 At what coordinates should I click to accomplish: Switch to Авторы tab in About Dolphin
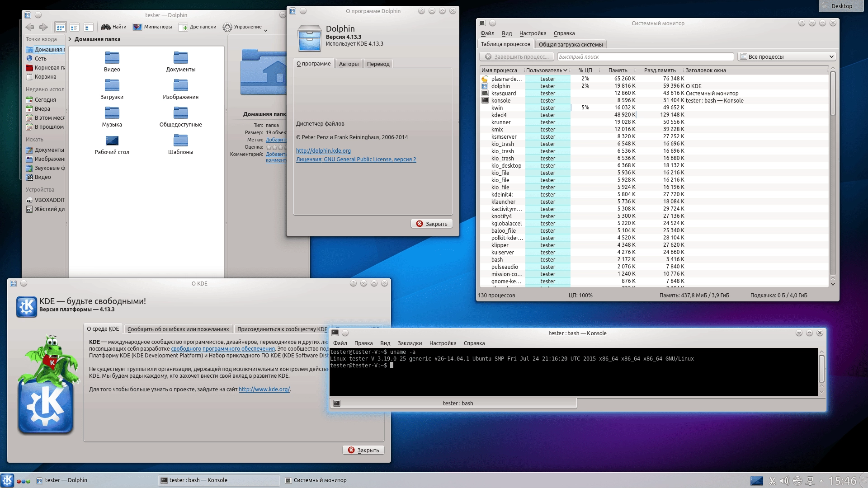click(x=349, y=64)
